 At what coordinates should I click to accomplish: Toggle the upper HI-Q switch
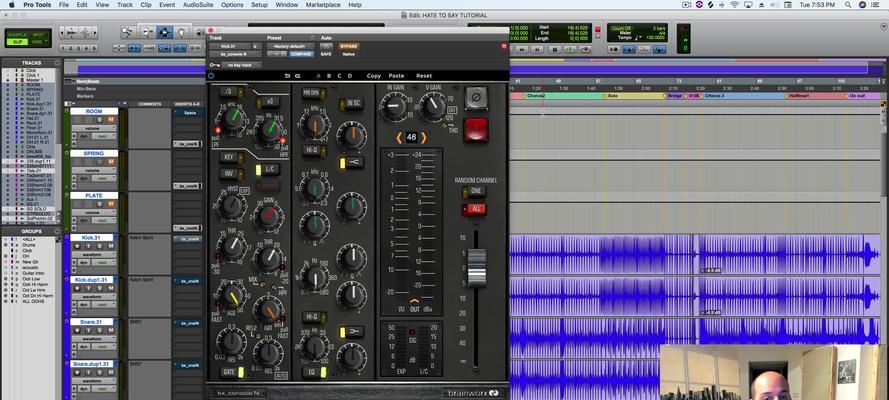314,151
